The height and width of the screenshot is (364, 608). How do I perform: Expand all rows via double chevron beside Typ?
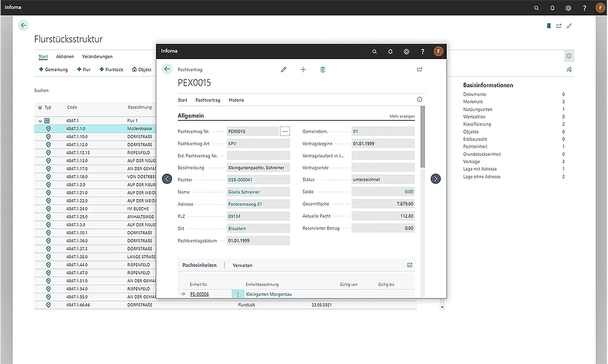(x=40, y=107)
